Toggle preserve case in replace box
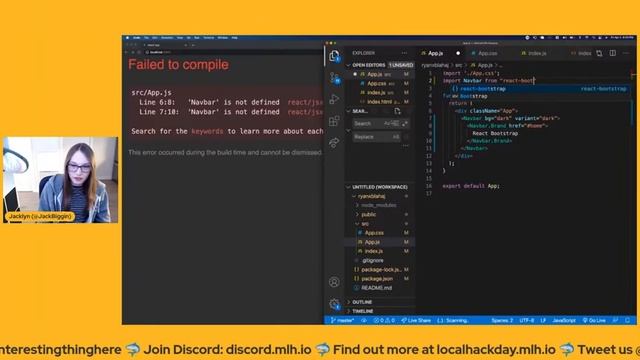This screenshot has height=360, width=640. click(x=396, y=137)
